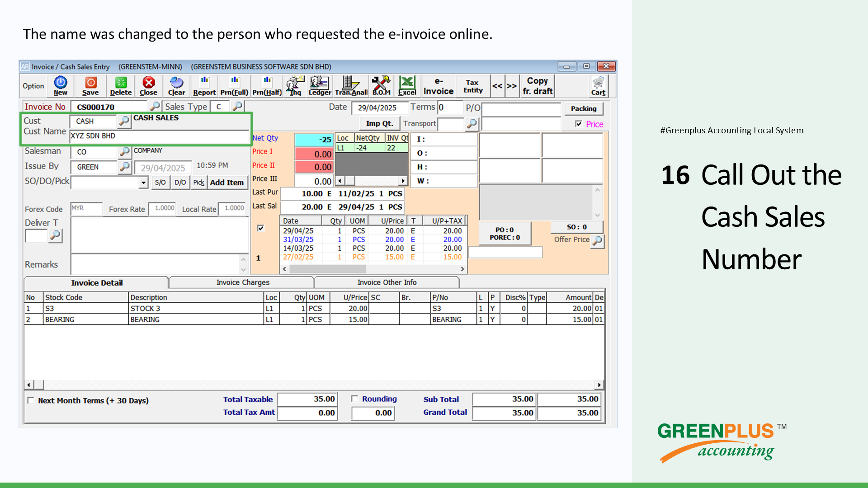
Task: Click the Packing button
Action: point(583,109)
